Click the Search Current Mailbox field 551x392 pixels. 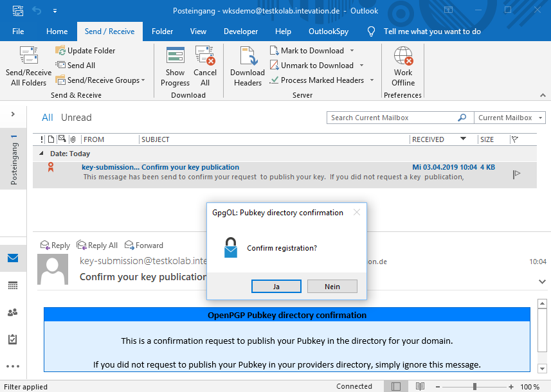click(392, 118)
